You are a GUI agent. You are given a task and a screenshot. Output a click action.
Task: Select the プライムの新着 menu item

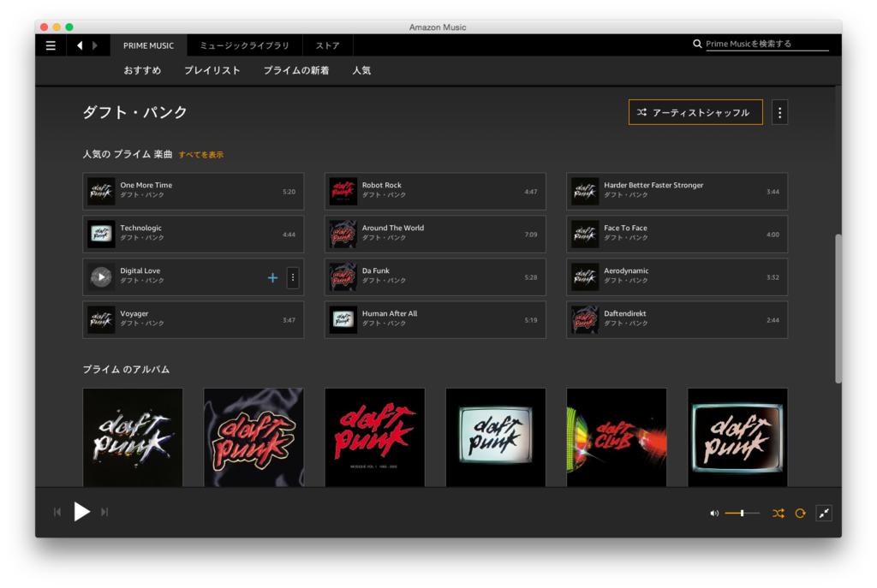click(295, 70)
